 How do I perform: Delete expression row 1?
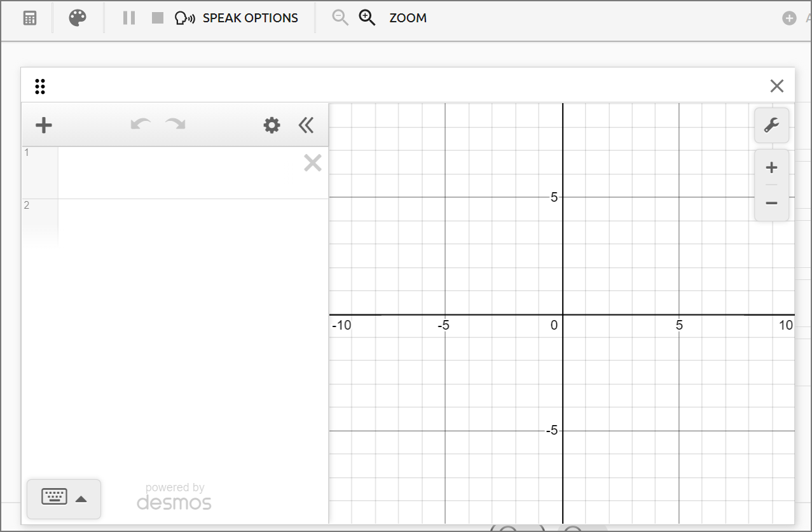tap(312, 164)
